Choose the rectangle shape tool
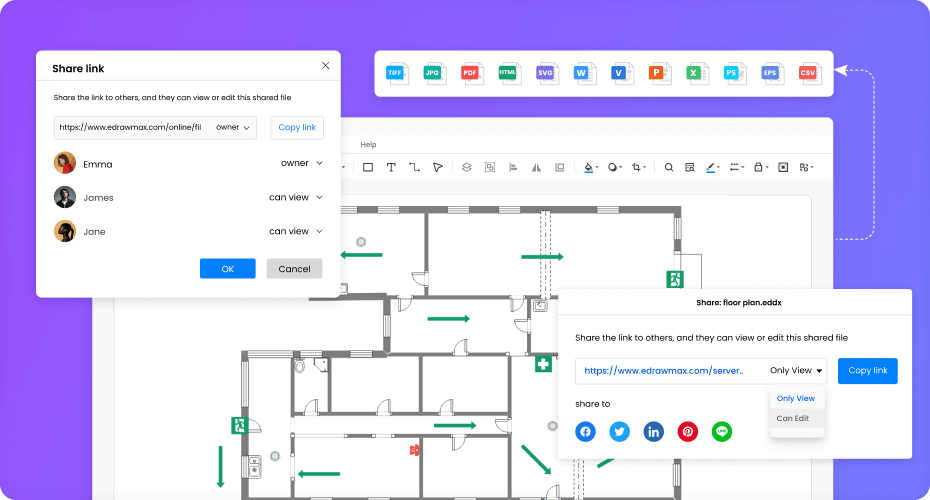Viewport: 930px width, 500px height. pos(368,168)
